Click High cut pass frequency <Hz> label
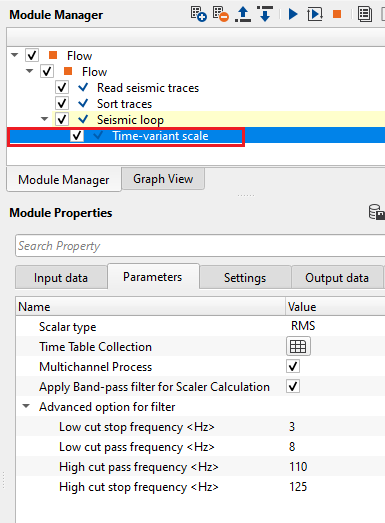 click(x=139, y=467)
